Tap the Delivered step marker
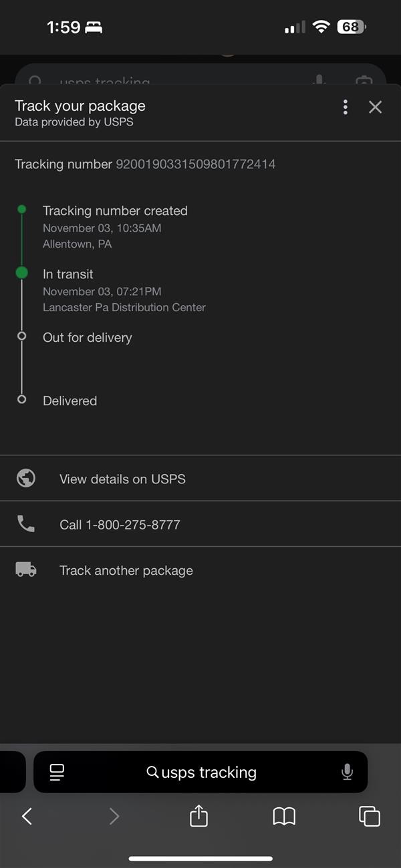 pyautogui.click(x=22, y=399)
